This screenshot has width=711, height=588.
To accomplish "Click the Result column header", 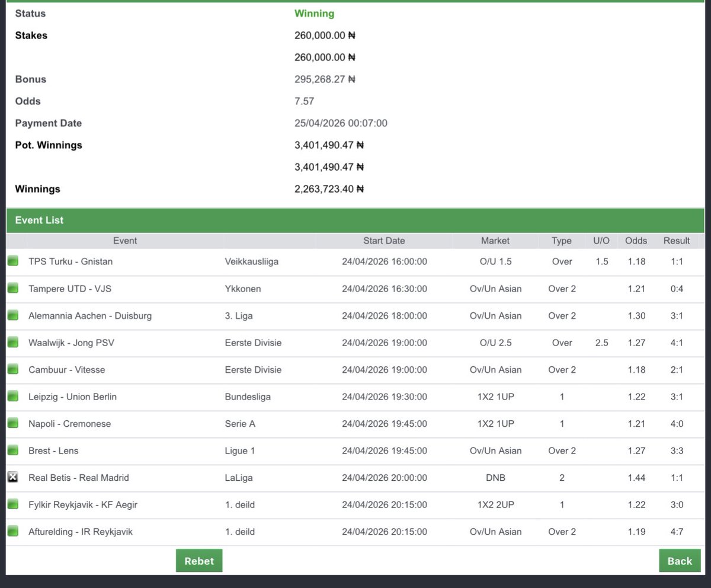I will [676, 241].
